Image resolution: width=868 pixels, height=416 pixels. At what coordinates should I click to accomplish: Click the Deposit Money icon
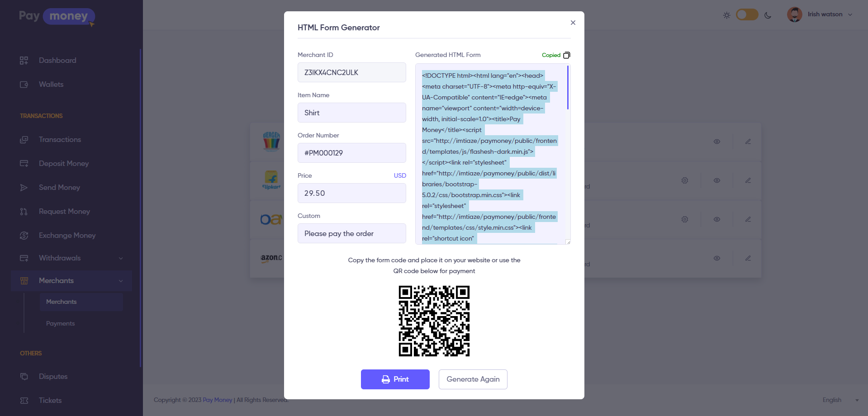coord(24,164)
